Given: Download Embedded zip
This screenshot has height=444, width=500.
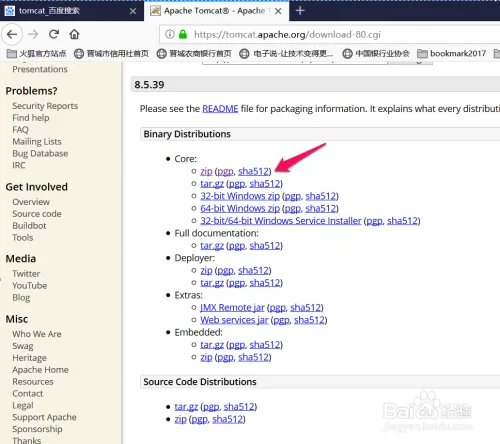Looking at the screenshot, I should [x=206, y=357].
